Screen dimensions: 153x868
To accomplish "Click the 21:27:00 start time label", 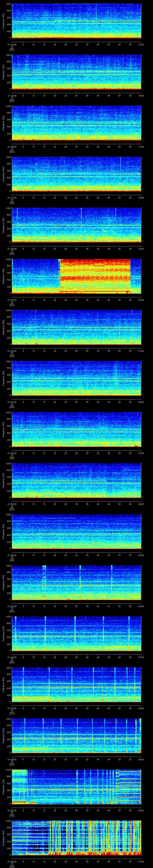I will [x=12, y=708].
